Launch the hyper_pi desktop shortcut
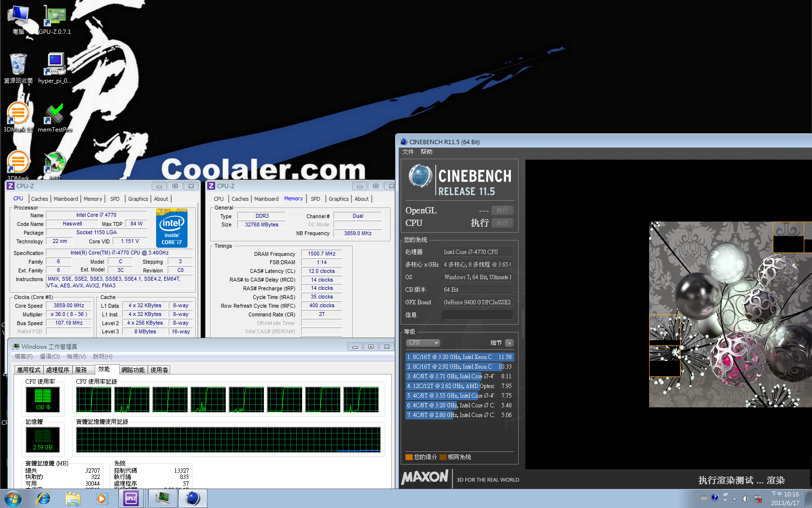 55,68
